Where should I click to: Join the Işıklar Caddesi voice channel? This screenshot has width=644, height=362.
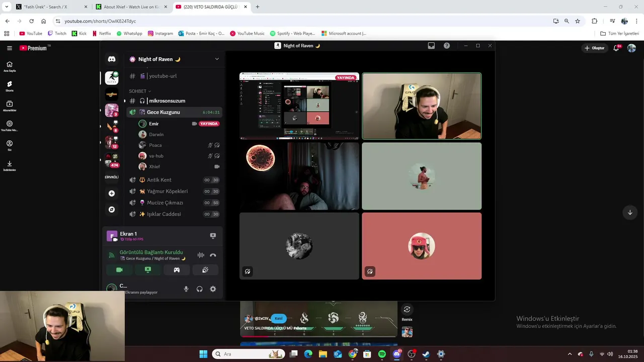[x=174, y=214]
